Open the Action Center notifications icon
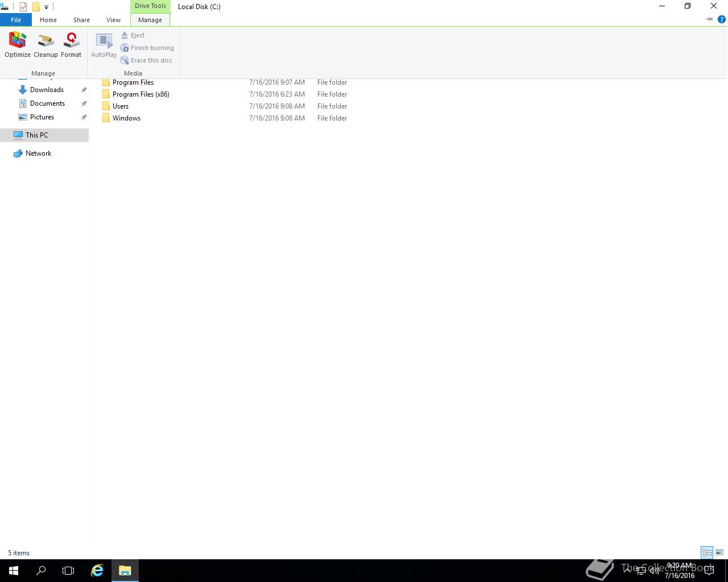The image size is (728, 582). (x=709, y=571)
